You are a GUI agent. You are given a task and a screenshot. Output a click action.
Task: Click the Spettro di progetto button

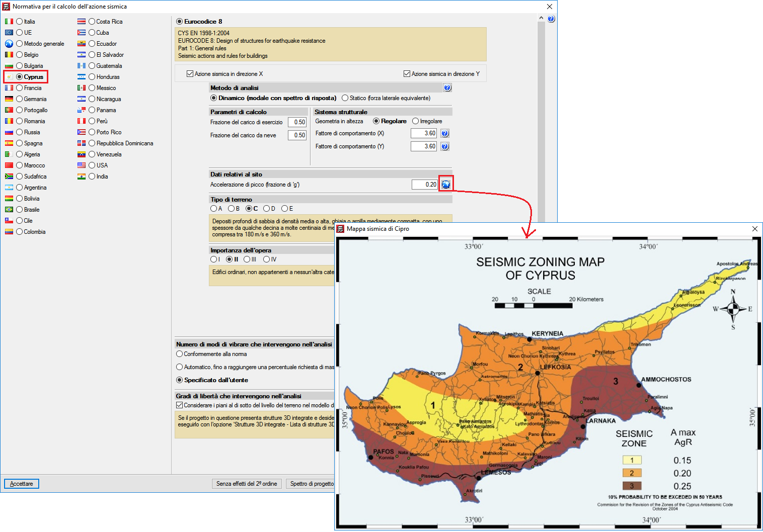311,484
